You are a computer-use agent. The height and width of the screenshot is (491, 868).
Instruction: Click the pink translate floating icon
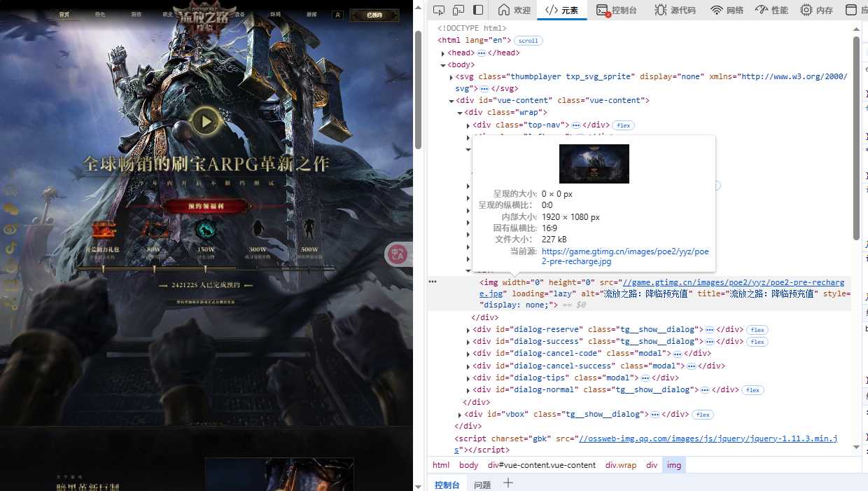coord(397,254)
